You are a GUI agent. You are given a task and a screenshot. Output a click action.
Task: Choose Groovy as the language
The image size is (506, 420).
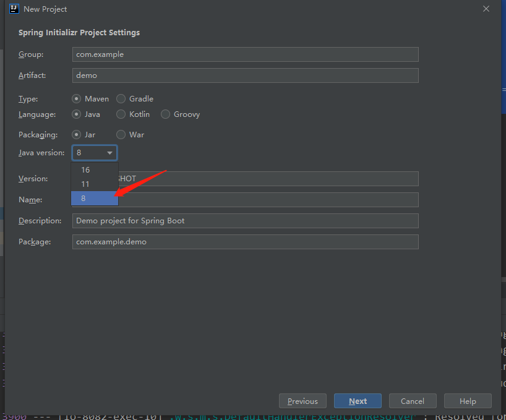[165, 114]
